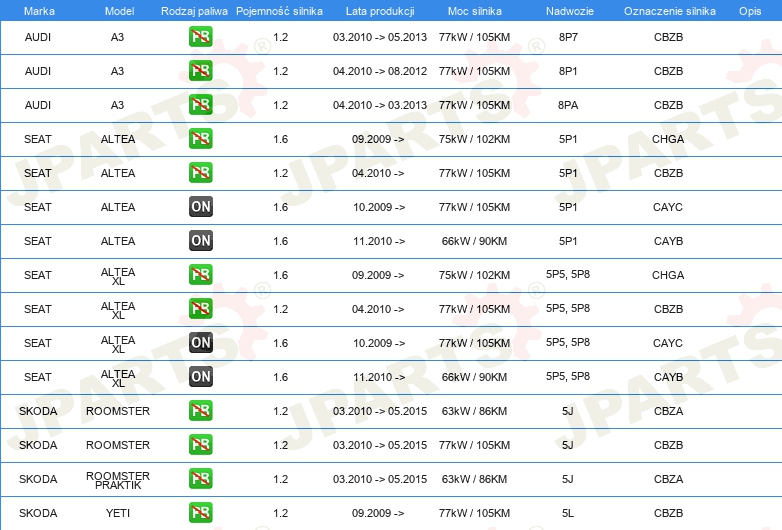The width and height of the screenshot is (782, 530).
Task: Click the Model column header
Action: pos(119,11)
